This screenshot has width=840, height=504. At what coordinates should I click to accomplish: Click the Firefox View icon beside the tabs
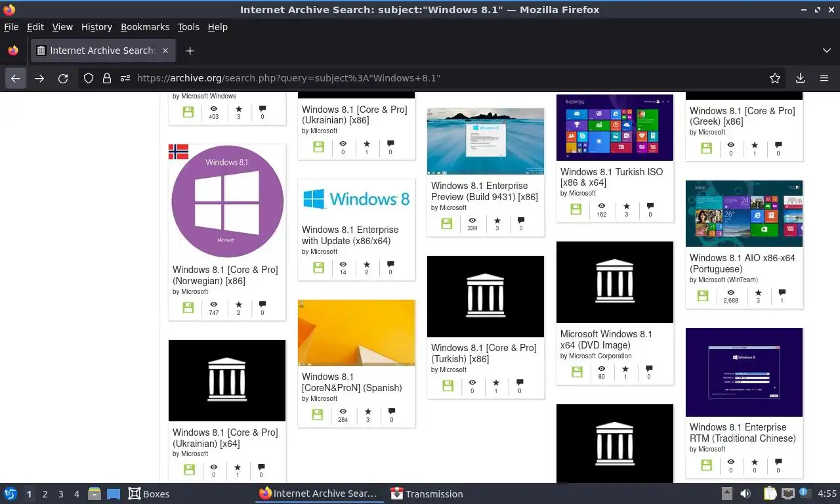tap(13, 51)
